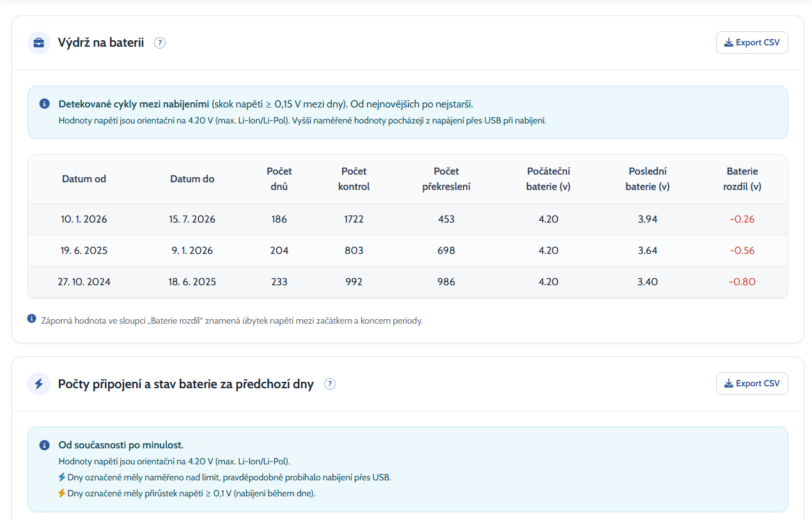Click the Počet kontrol column header
This screenshot has width=812, height=520.
pos(354,179)
